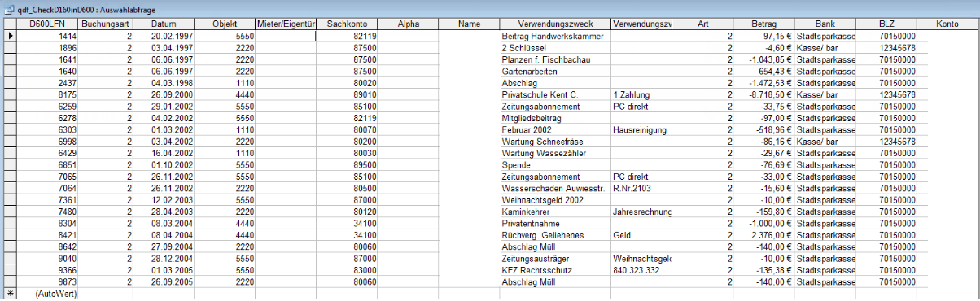Select the D600LFN column header
The width and height of the screenshot is (980, 301).
pyautogui.click(x=46, y=25)
